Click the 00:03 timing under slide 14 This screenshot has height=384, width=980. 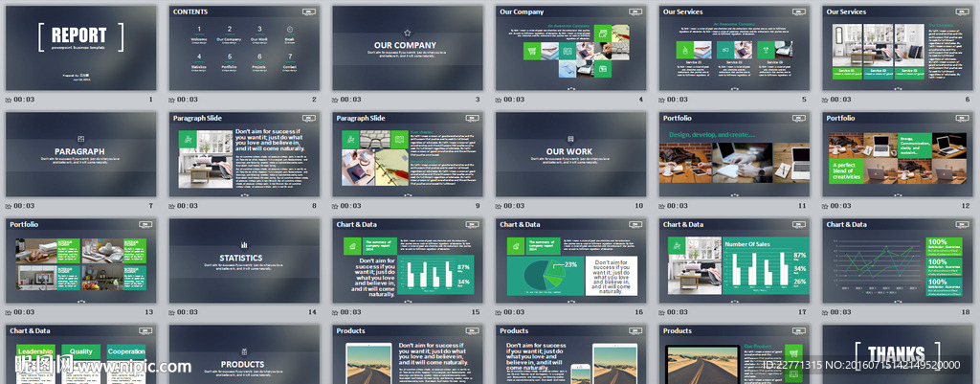pyautogui.click(x=187, y=312)
